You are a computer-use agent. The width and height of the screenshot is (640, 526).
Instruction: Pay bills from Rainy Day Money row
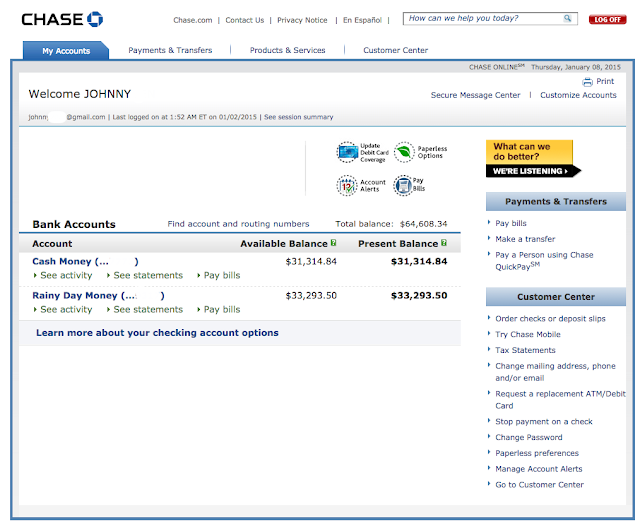pyautogui.click(x=222, y=310)
